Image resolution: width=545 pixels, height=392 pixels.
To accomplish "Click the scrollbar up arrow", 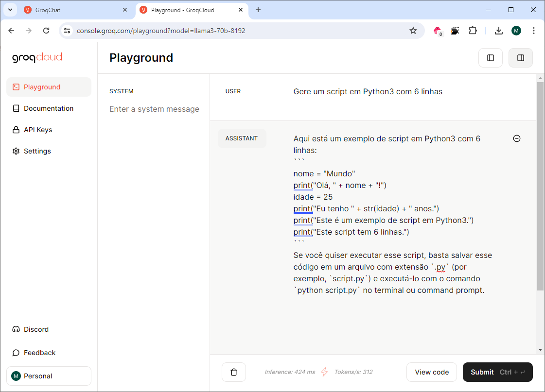I will coord(540,78).
